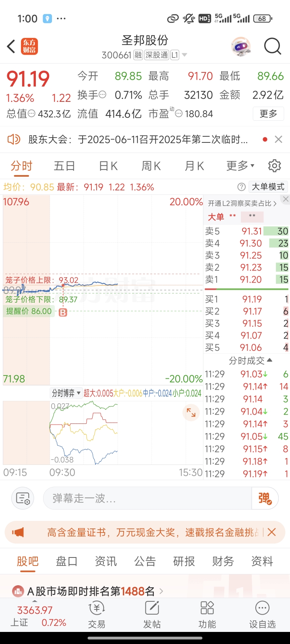Expand stock code dropdown arrow

184,55
